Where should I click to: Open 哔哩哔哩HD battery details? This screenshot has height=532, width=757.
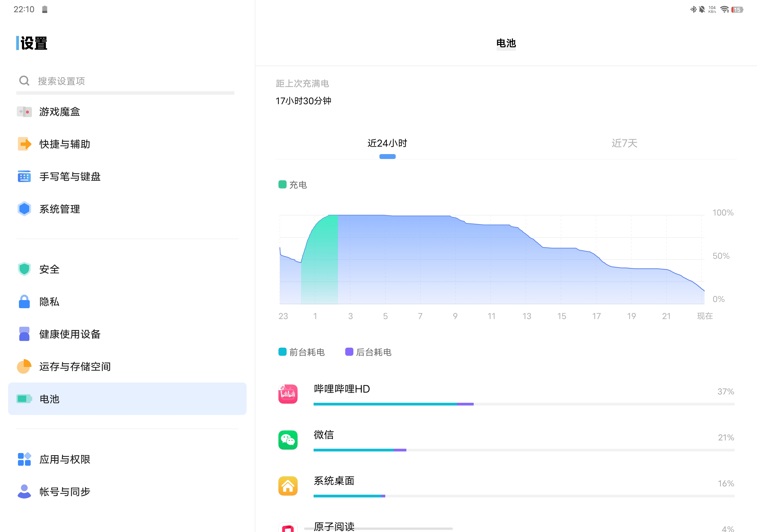506,394
